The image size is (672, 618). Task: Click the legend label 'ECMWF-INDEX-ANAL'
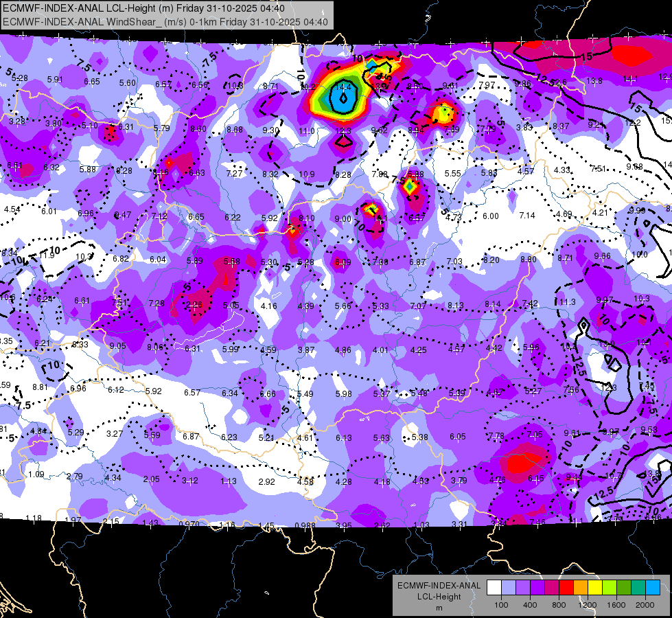pyautogui.click(x=439, y=586)
